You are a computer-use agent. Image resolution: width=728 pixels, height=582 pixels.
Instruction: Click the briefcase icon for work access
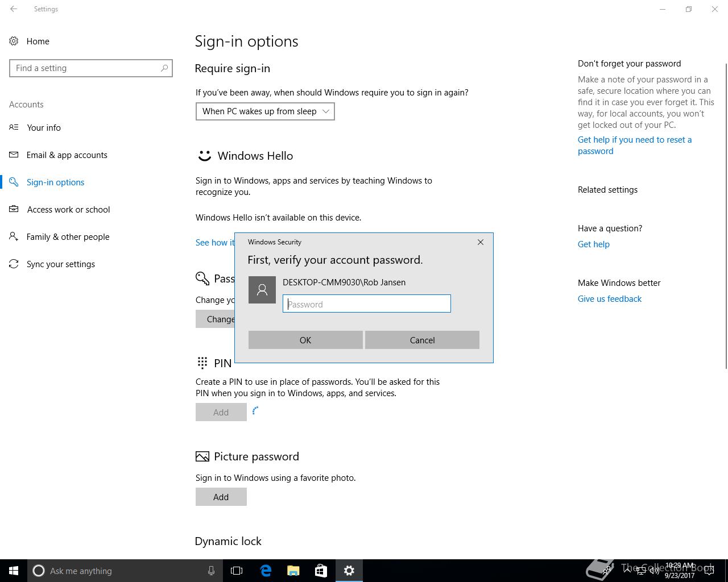point(14,209)
